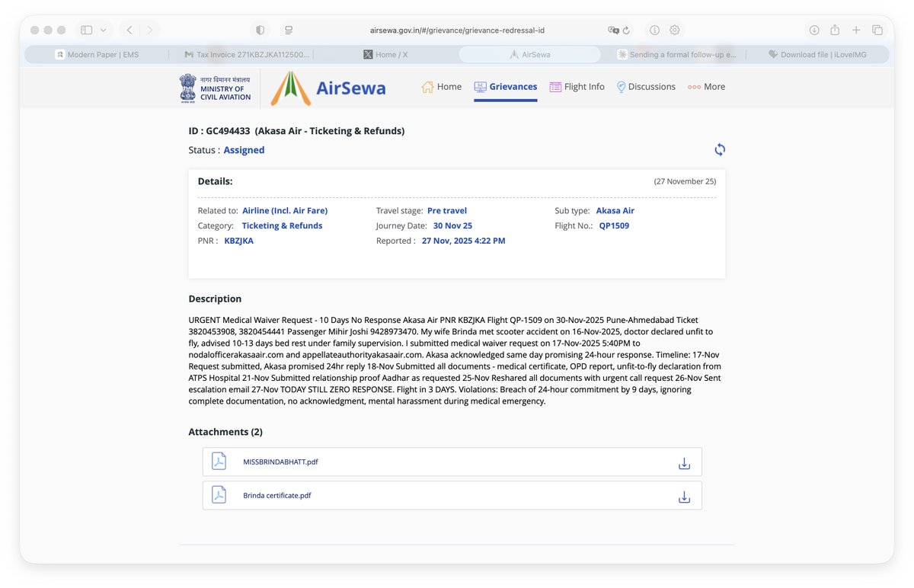Image resolution: width=914 pixels, height=588 pixels.
Task: Click the airsewa.gov.in address bar
Action: point(457,30)
